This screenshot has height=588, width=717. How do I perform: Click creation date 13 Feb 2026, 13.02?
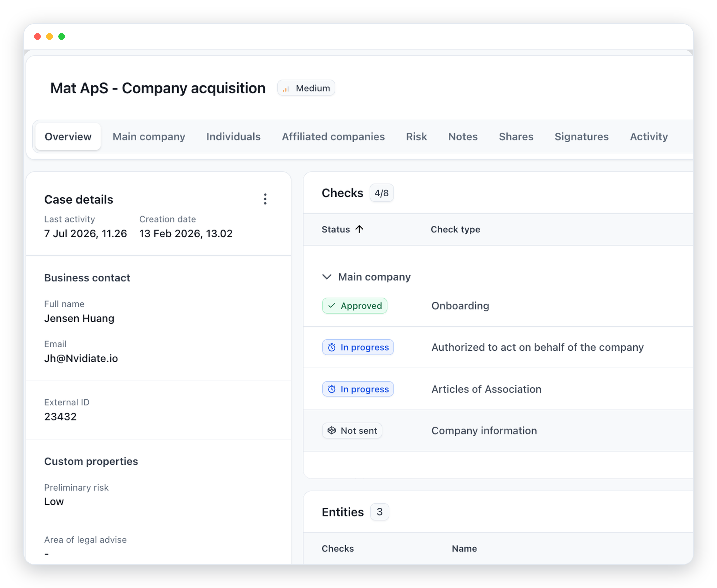coord(186,233)
